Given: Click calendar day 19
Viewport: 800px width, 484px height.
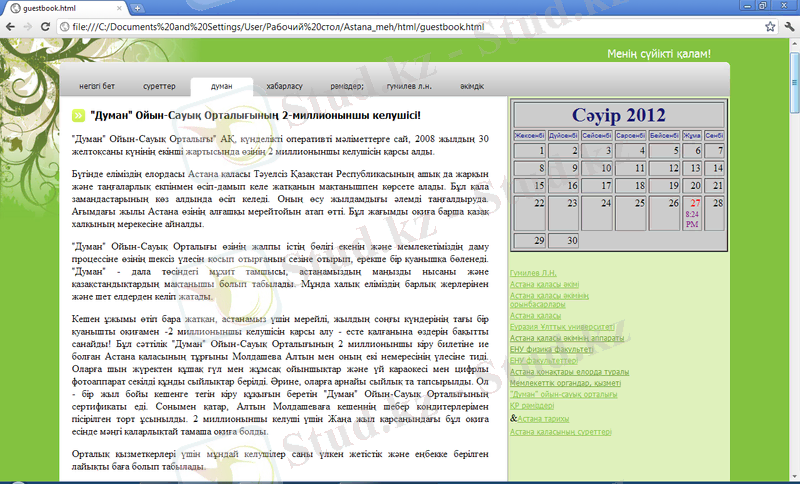Looking at the screenshot, I should 664,186.
